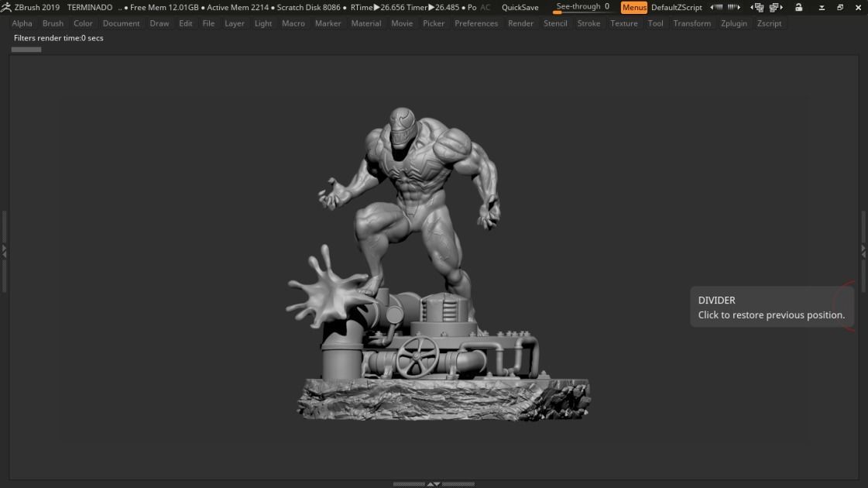Open the Render menu

(x=520, y=23)
